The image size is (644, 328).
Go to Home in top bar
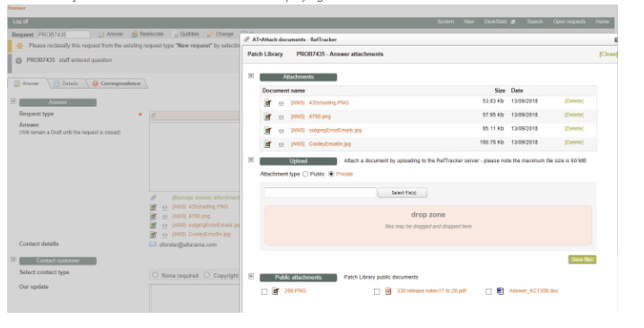click(603, 22)
